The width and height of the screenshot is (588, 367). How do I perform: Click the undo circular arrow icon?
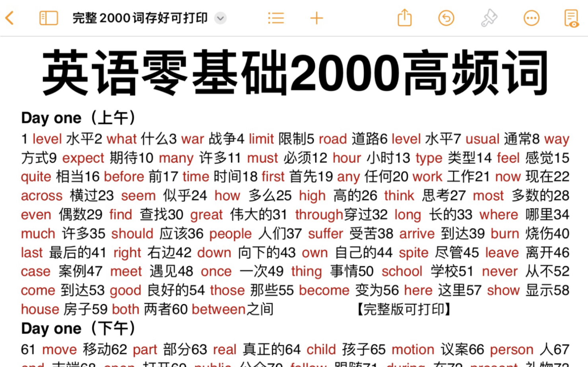(x=446, y=18)
